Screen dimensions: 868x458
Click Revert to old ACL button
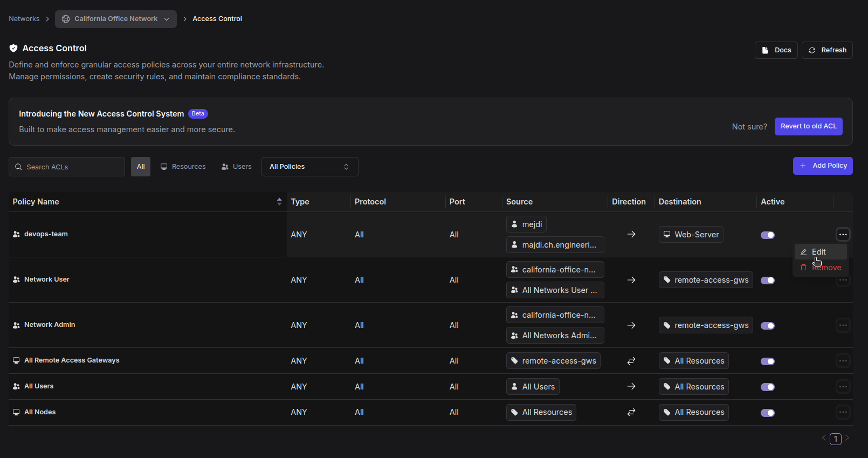click(x=808, y=126)
